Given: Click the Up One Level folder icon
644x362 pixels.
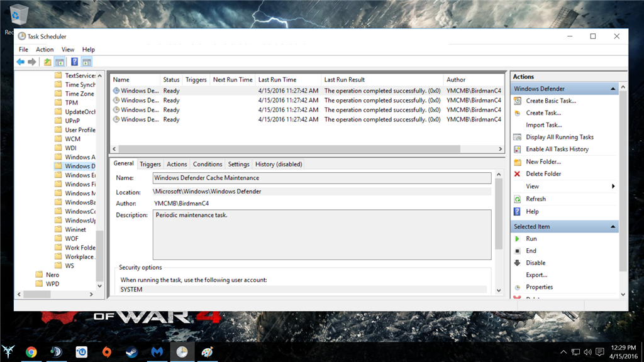Looking at the screenshot, I should 48,62.
